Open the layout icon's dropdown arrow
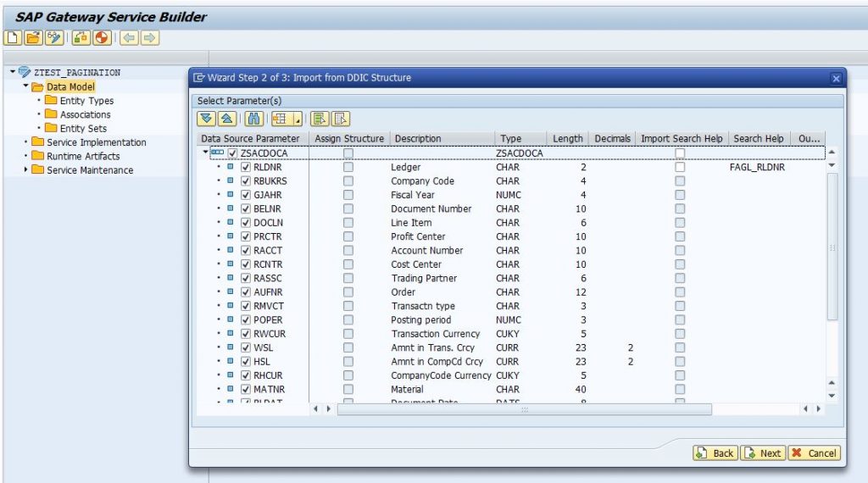The height and width of the screenshot is (483, 868). [x=298, y=119]
